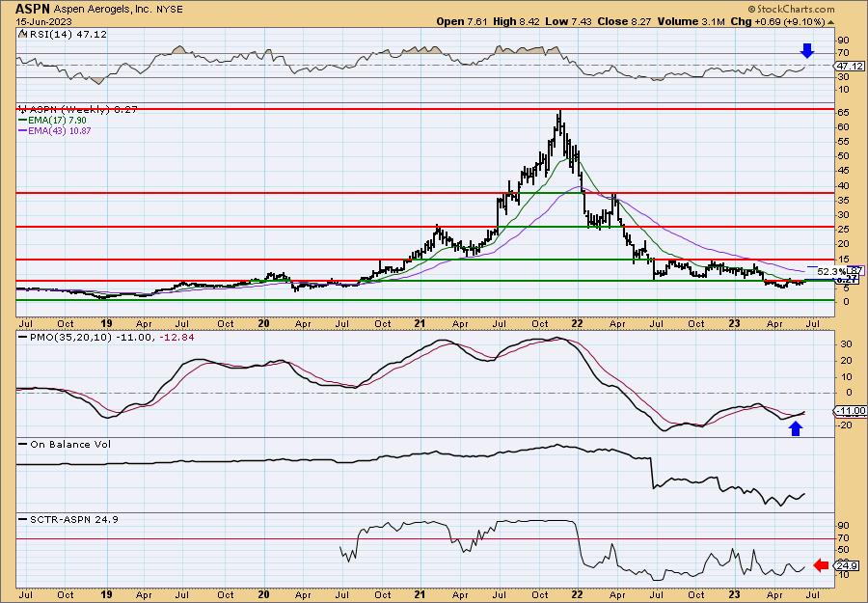Click the High 8.42 value

pos(515,21)
